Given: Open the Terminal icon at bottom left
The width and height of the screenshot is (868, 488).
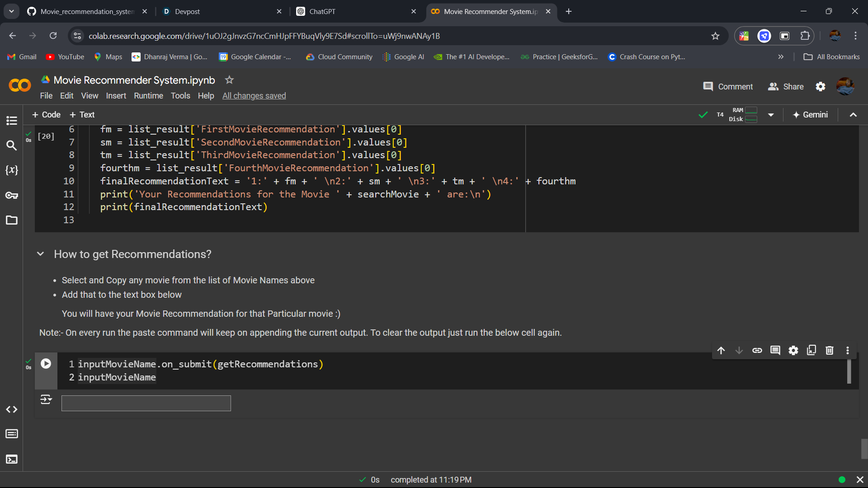Looking at the screenshot, I should tap(12, 459).
